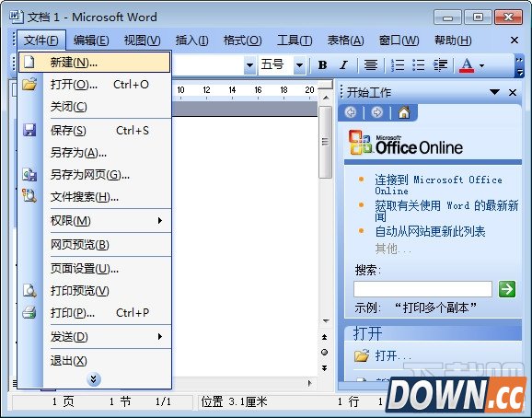Click the increase indent icon
This screenshot has width=532, height=418.
440,64
